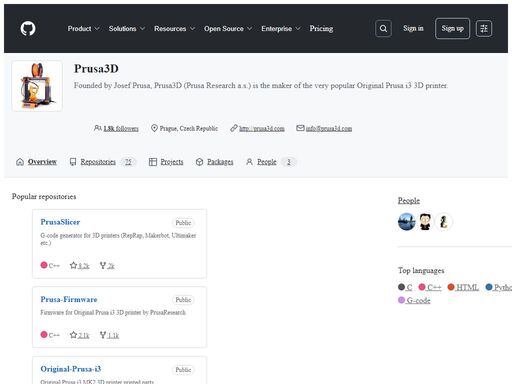This screenshot has width=512, height=384.
Task: Click the C gray language color dot
Action: pos(401,287)
